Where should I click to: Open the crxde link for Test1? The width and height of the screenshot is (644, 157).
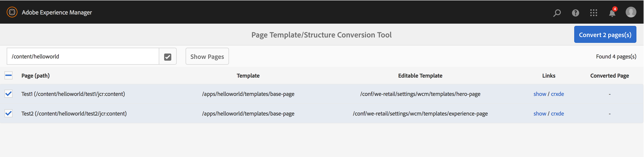point(557,94)
